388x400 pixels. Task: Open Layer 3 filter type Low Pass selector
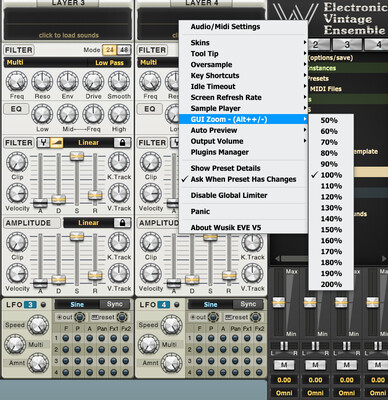tap(109, 63)
